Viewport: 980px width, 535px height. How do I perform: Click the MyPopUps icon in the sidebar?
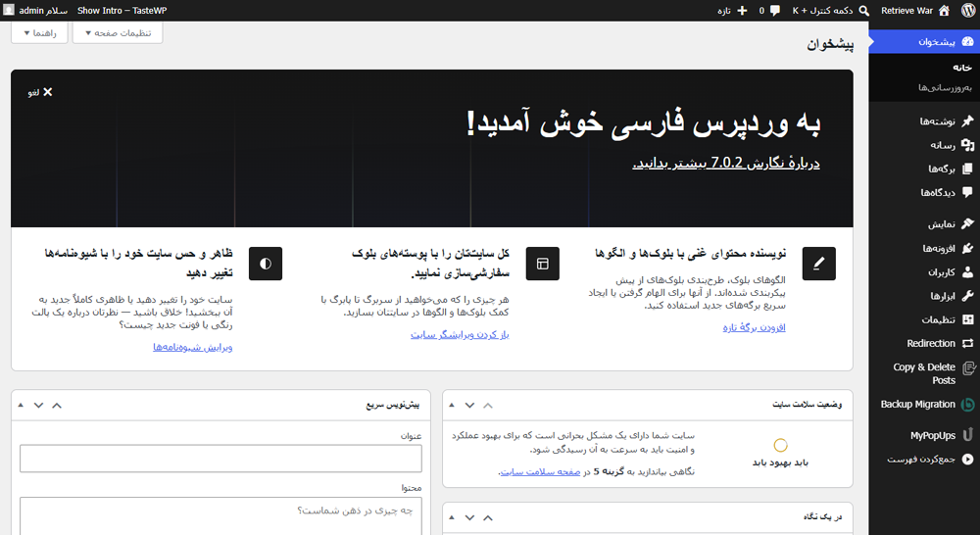(x=967, y=435)
